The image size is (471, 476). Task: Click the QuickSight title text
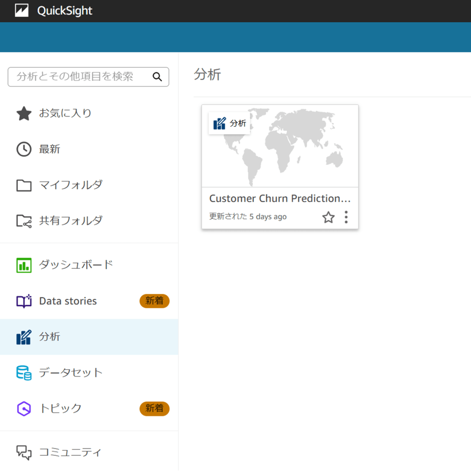click(x=65, y=11)
